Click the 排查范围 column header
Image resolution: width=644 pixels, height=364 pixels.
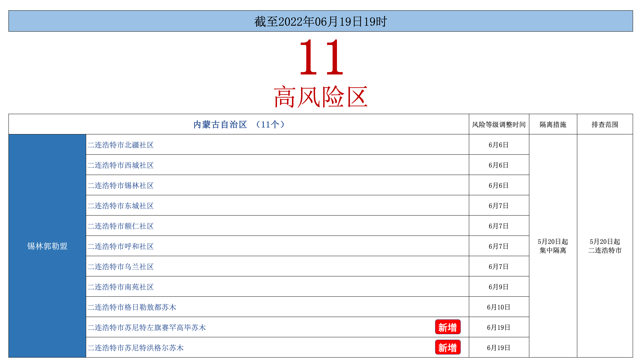605,124
